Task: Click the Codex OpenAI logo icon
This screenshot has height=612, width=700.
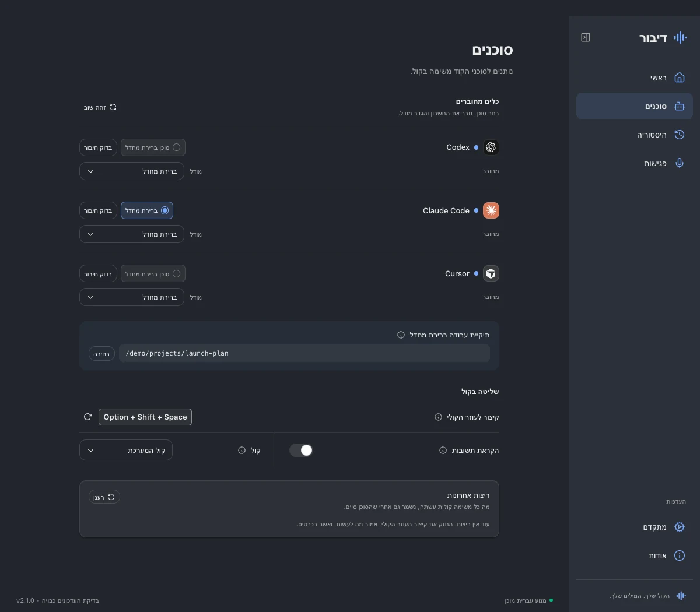Action: (x=491, y=147)
